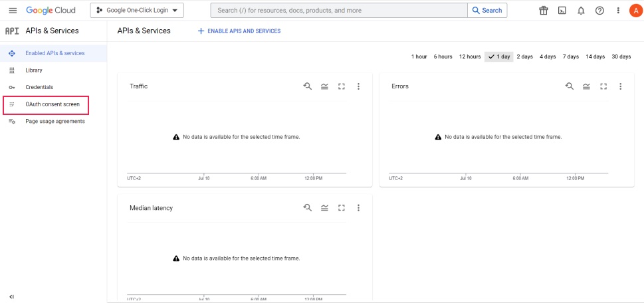Viewport: 644px width, 303px height.
Task: Focus the resources search input field
Action: click(x=339, y=11)
